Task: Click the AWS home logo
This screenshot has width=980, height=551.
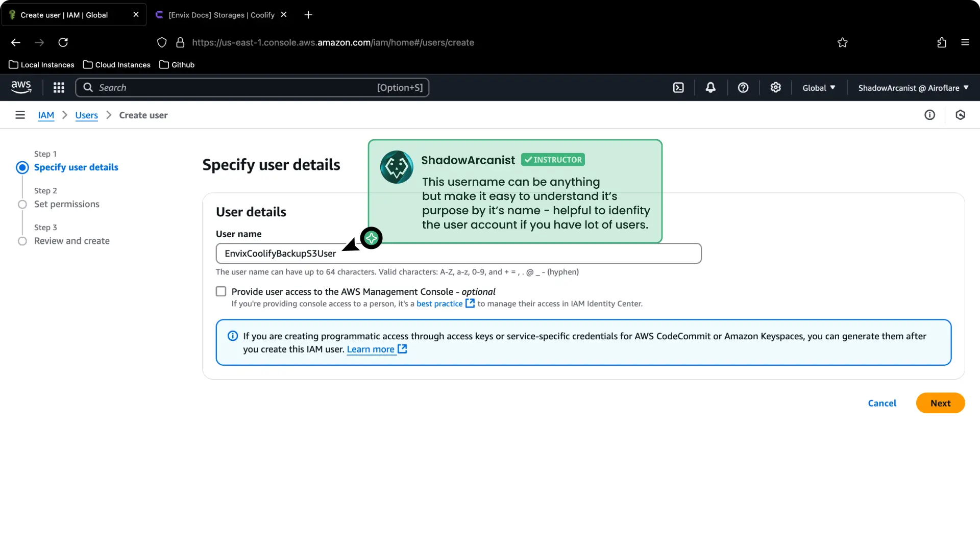Action: (x=21, y=87)
